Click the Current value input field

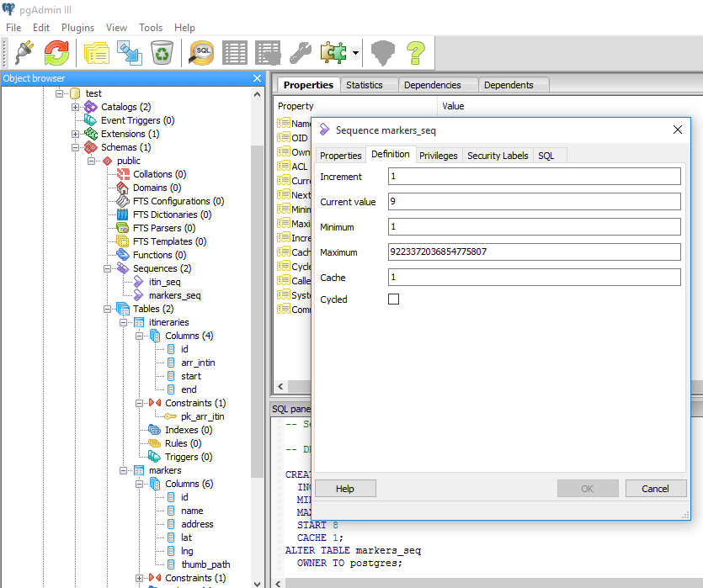pos(534,201)
